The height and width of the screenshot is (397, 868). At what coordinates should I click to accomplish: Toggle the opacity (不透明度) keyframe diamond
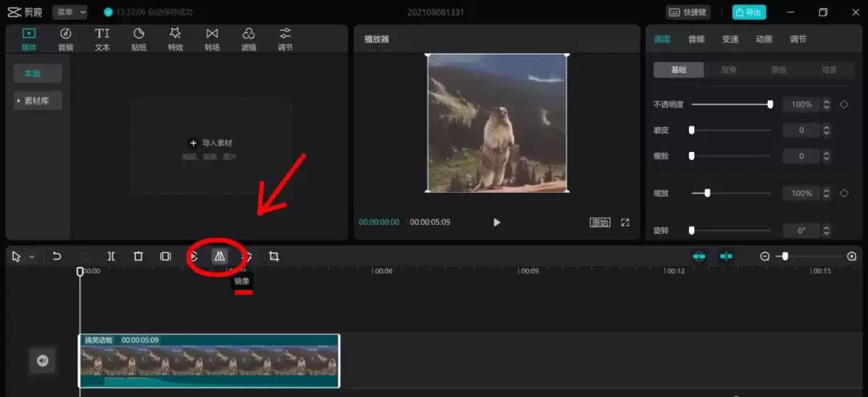tap(844, 104)
